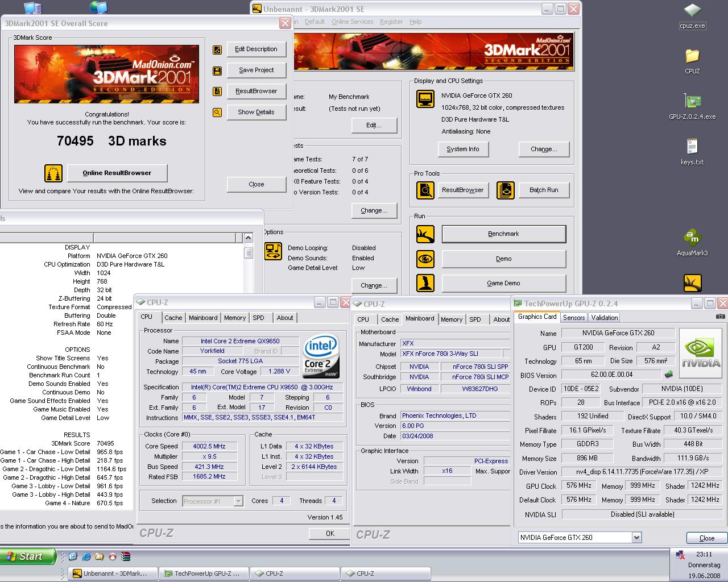Click the GPU Name field NVIDIA GeForce GTX 260

618,333
